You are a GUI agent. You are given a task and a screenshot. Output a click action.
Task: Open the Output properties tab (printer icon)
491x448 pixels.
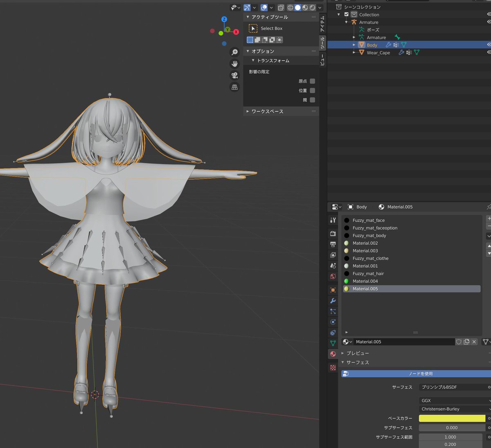click(333, 244)
